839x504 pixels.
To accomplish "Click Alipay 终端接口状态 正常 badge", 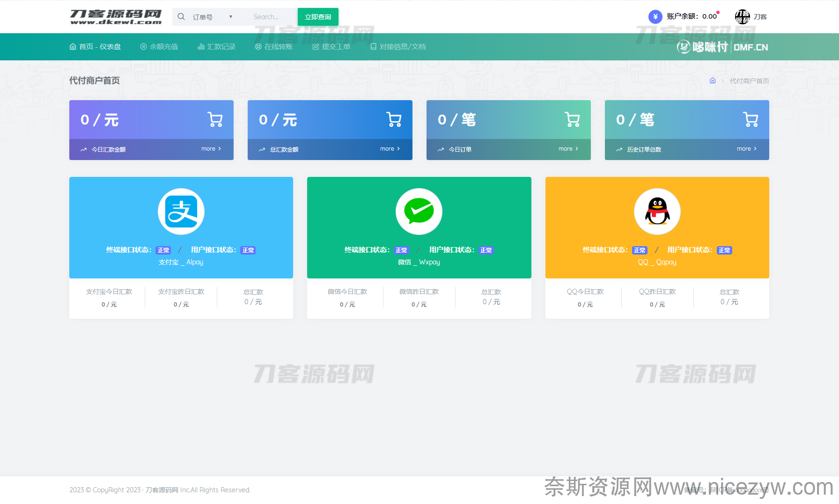I will [163, 250].
